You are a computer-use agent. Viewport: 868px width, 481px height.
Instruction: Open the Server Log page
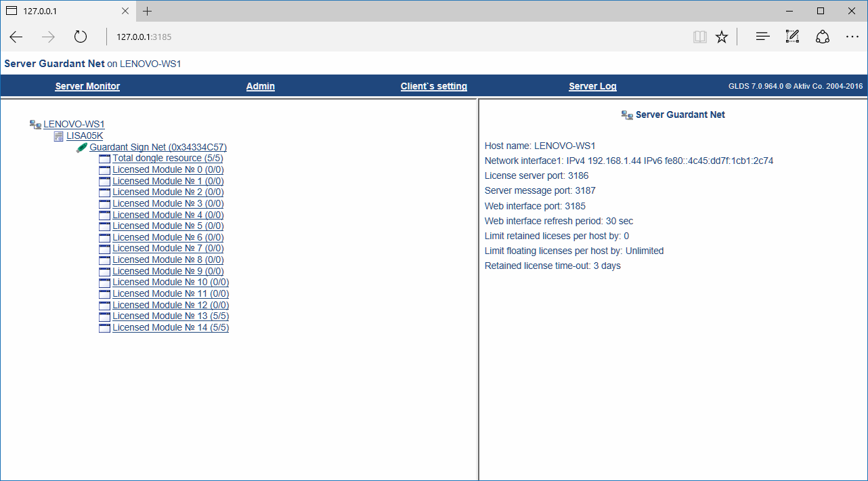click(592, 86)
